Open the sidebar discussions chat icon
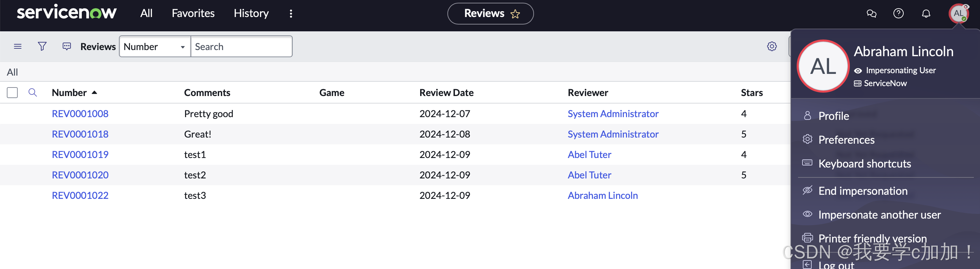Screen dimensions: 980x269 pyautogui.click(x=871, y=14)
